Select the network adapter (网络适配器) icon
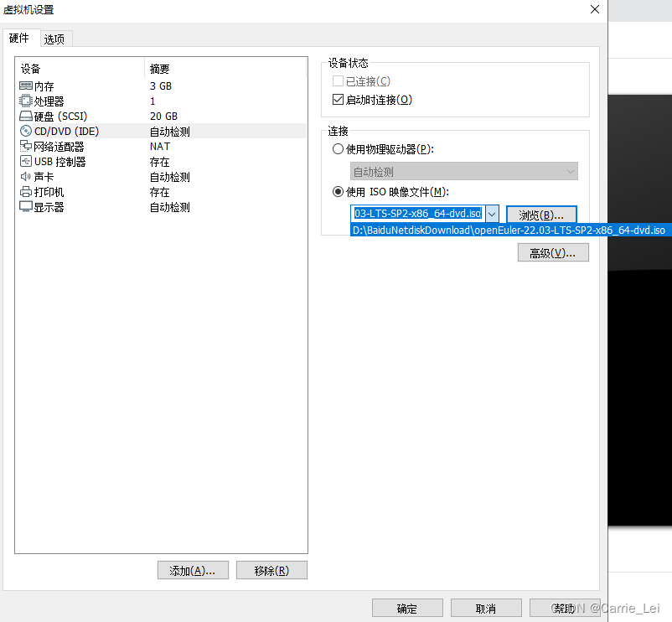The width and height of the screenshot is (672, 622). click(26, 147)
